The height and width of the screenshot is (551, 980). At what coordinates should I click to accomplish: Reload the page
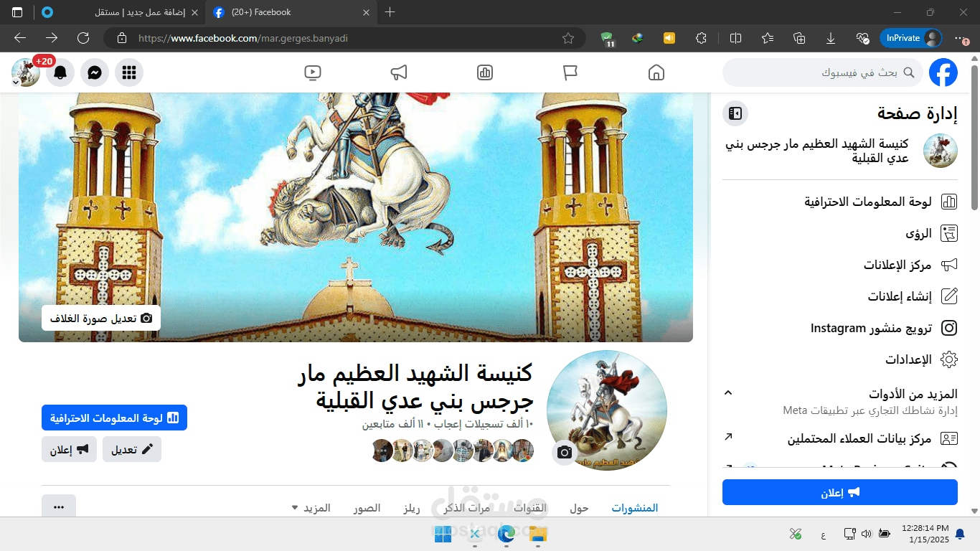[83, 38]
